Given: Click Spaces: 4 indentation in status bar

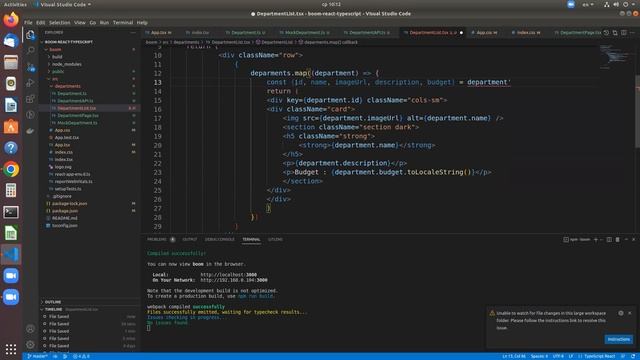Looking at the screenshot, I should coord(539,356).
